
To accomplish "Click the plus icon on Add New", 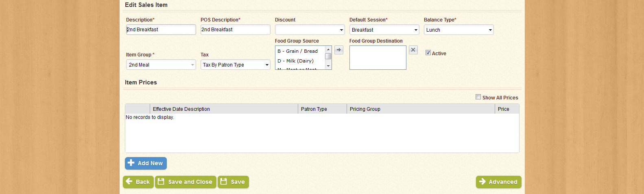I will click(131, 163).
